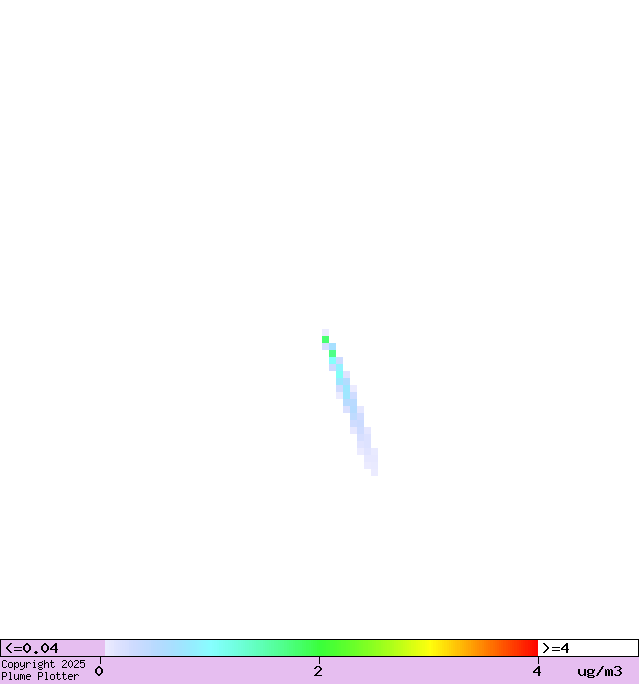Screen dimensions: 639x684
Task: Click the scale tick labeled 2
Action: tap(318, 671)
